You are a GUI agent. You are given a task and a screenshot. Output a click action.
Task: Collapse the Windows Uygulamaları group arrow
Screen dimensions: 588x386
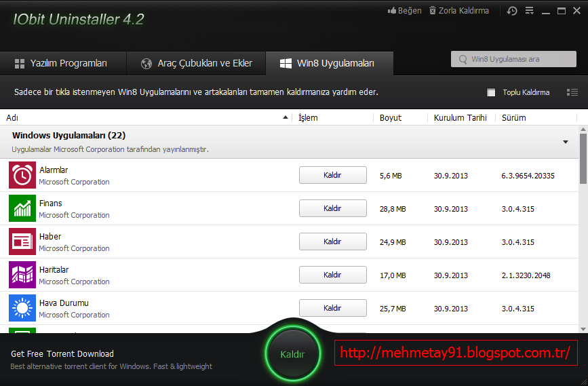click(x=566, y=142)
